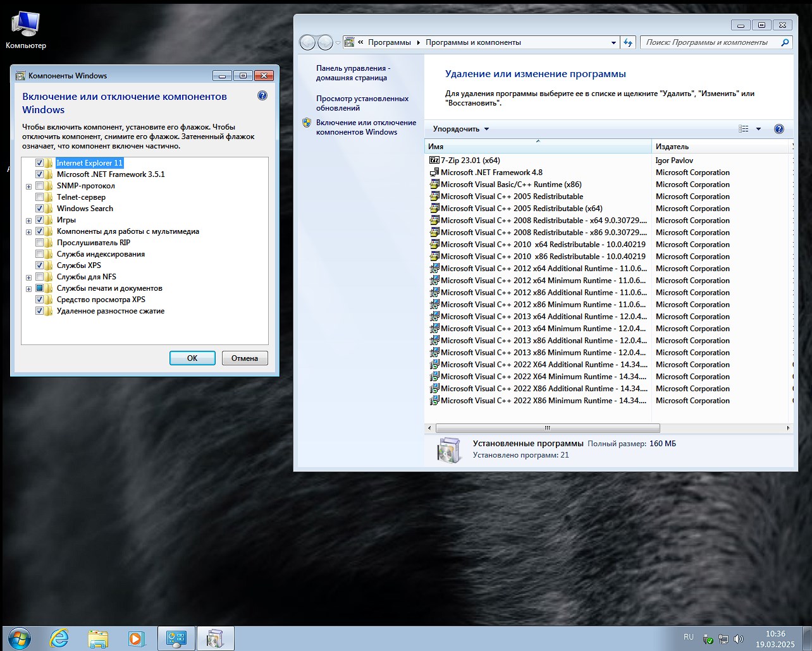Click the Visual C++ 2022 X86 Minimum Runtime icon

[434, 401]
